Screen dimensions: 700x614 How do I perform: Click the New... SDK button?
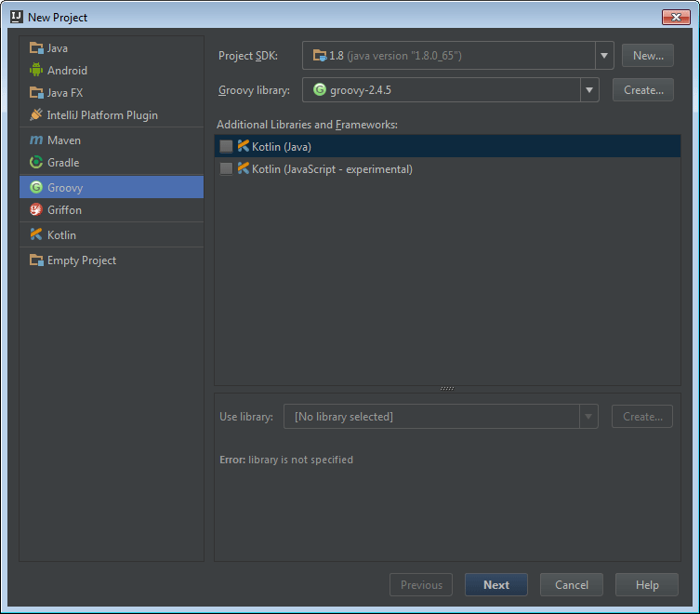click(x=648, y=56)
